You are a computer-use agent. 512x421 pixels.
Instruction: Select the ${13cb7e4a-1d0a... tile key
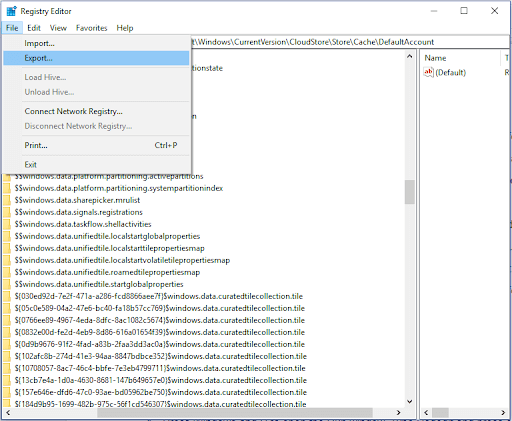[160, 380]
